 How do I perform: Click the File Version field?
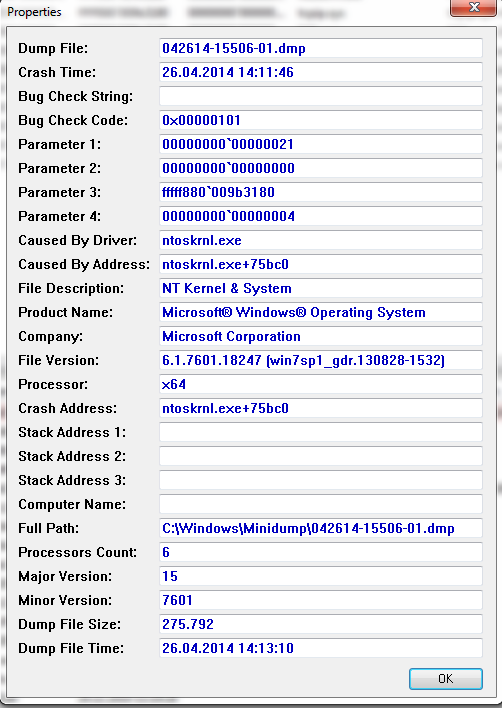(321, 360)
